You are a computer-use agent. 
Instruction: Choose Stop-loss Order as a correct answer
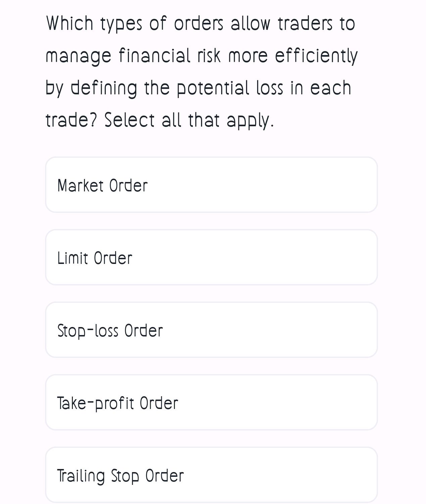point(211,329)
